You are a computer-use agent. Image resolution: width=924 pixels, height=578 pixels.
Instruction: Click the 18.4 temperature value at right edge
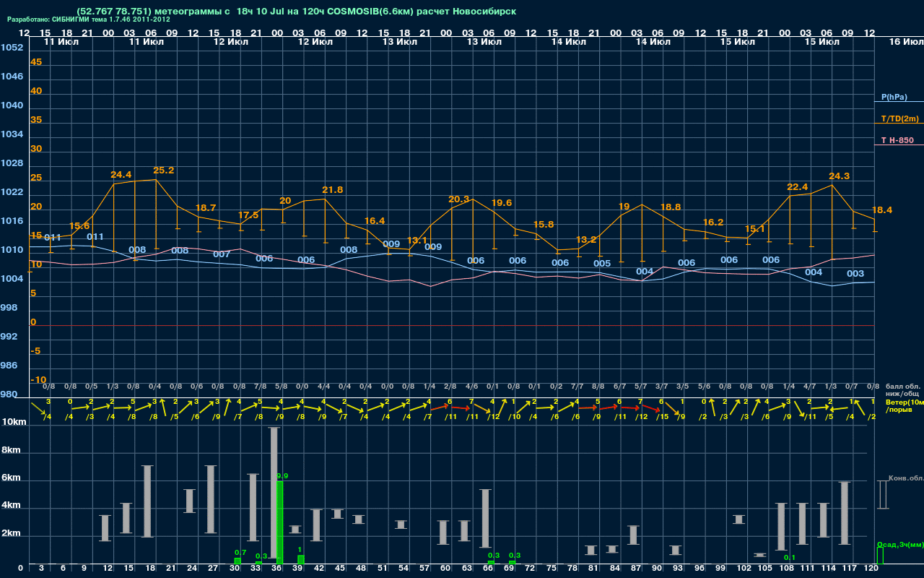pyautogui.click(x=882, y=210)
